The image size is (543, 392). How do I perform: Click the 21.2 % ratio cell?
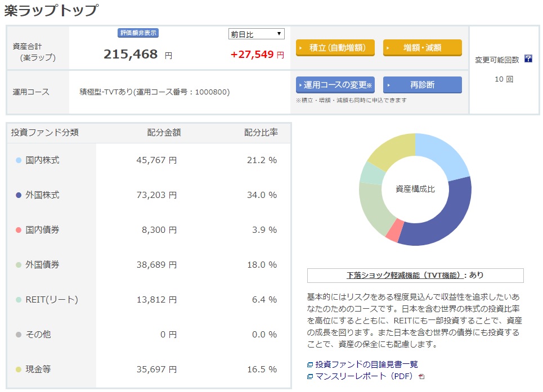tap(262, 160)
